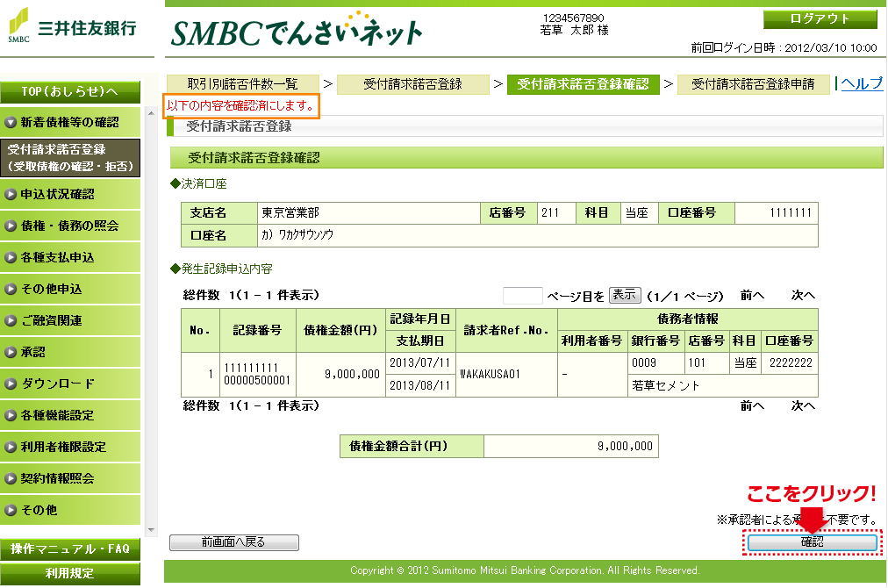Click arrow icon beside 申込状況確認
The width and height of the screenshot is (888, 588).
(11, 194)
